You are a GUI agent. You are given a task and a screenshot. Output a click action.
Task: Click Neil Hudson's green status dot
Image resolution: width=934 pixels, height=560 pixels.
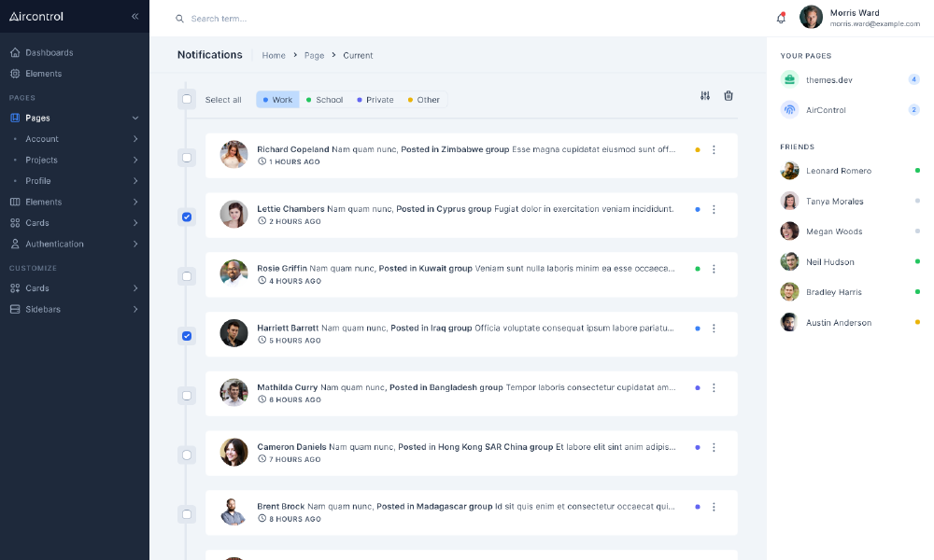[x=918, y=261]
